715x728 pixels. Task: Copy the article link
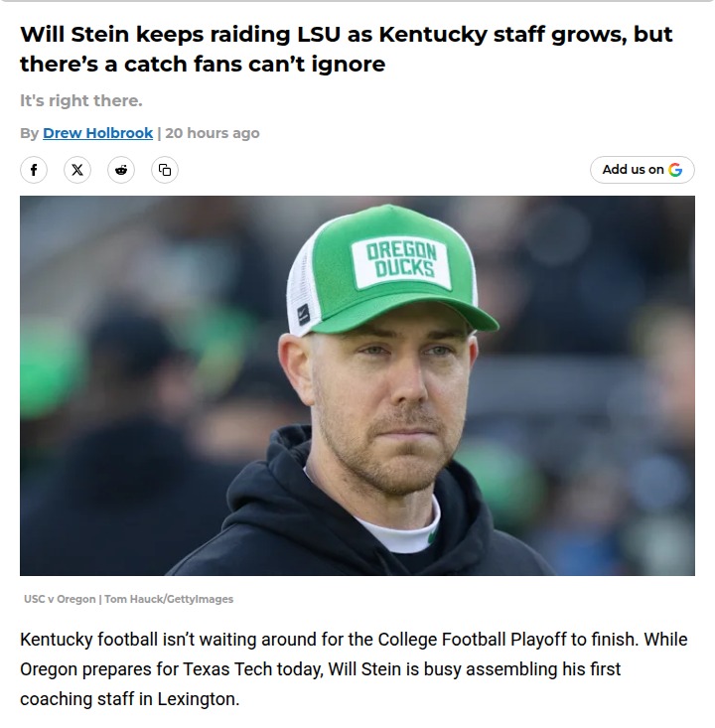165,170
